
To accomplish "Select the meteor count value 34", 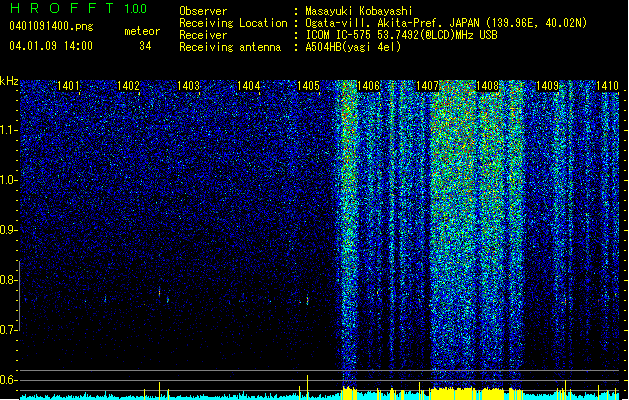I will point(145,46).
